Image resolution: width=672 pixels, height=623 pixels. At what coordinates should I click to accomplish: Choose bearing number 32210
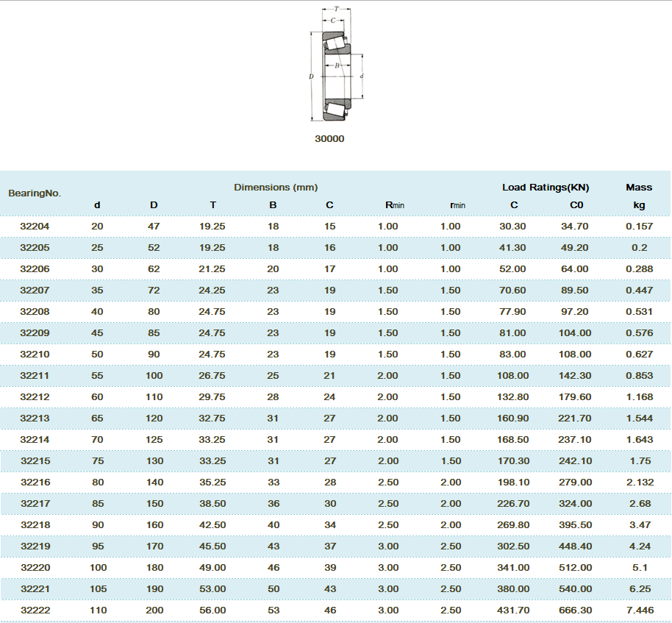point(35,355)
